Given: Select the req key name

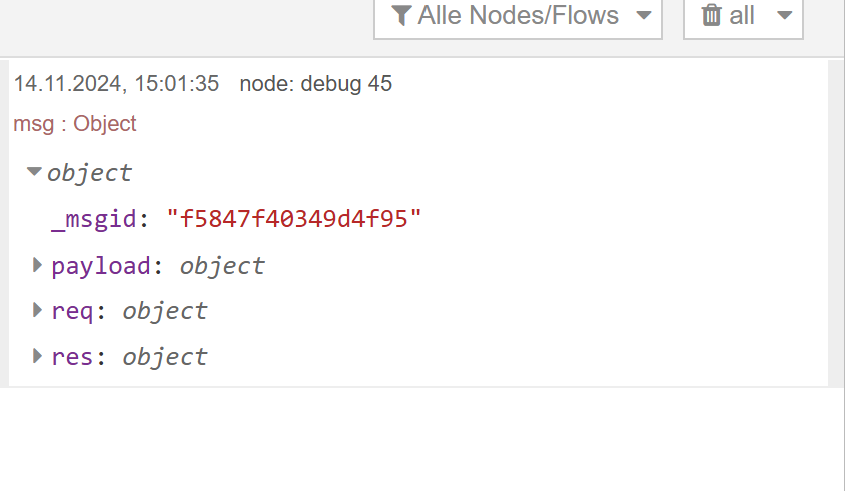Looking at the screenshot, I should (72, 311).
